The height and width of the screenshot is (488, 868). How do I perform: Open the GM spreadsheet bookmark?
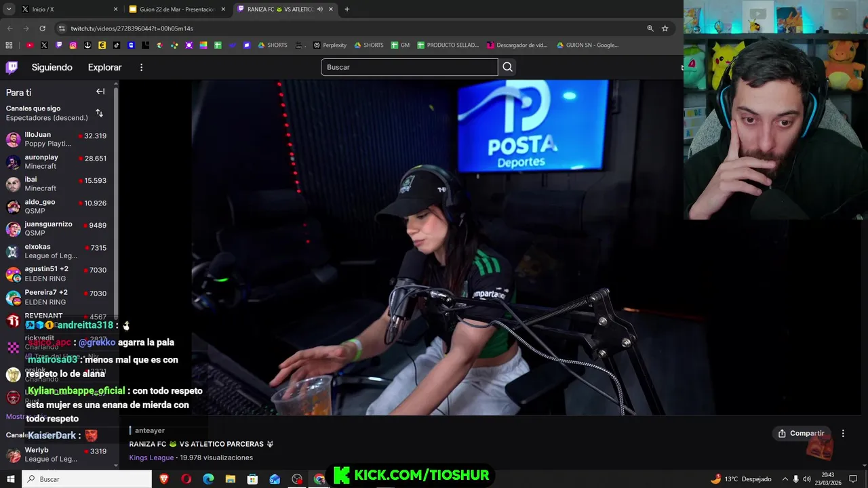coord(401,45)
